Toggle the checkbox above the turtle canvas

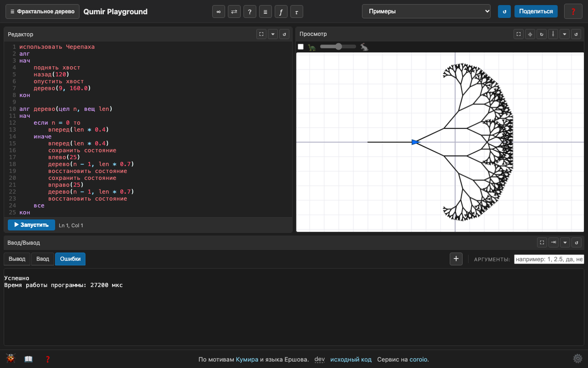[301, 47]
